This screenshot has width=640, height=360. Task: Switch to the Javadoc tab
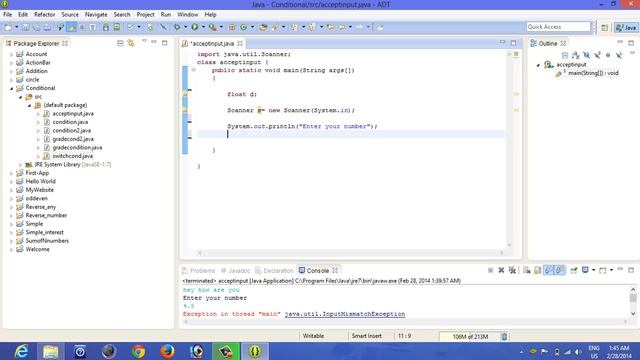coord(236,271)
